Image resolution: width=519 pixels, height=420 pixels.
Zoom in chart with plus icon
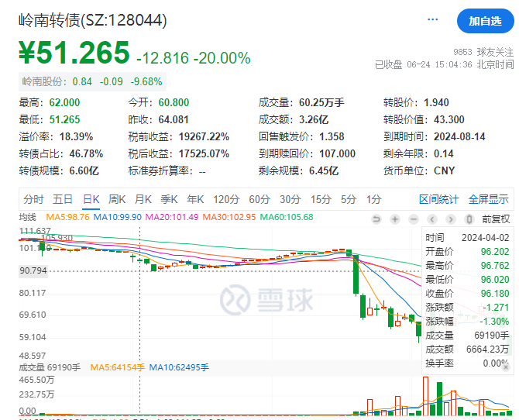395,219
